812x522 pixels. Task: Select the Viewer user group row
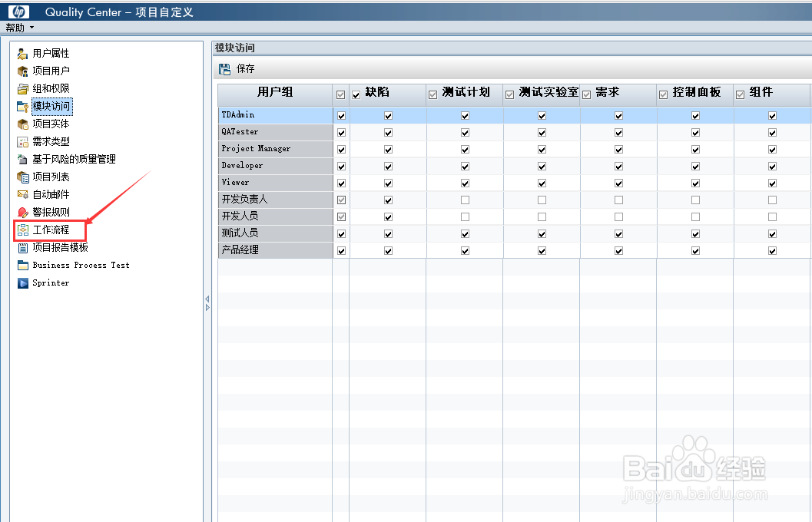tap(275, 183)
